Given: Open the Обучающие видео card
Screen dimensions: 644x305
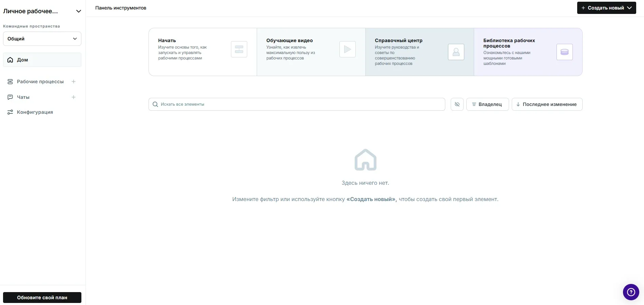Looking at the screenshot, I should tap(311, 52).
